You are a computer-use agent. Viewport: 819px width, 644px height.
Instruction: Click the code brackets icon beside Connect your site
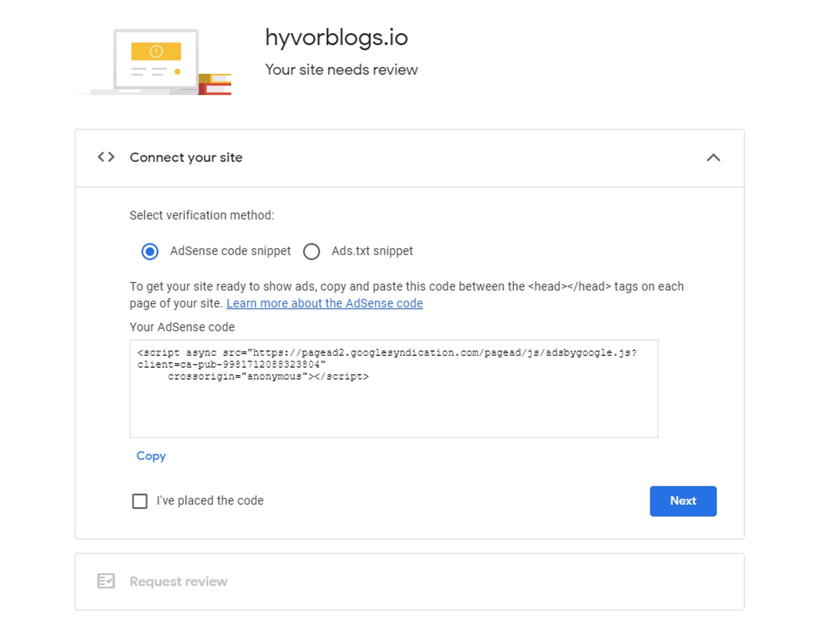click(106, 157)
